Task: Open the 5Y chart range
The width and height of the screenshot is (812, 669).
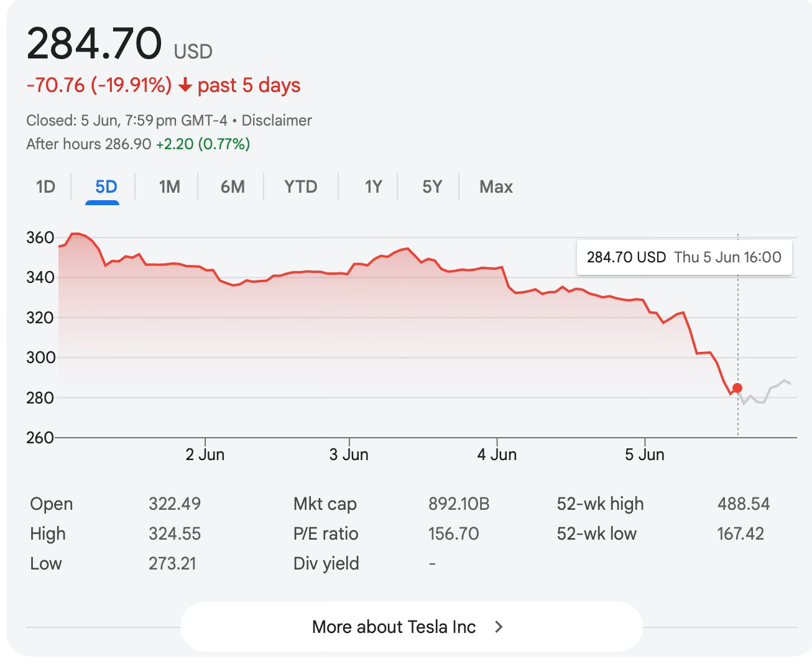Action: click(432, 187)
